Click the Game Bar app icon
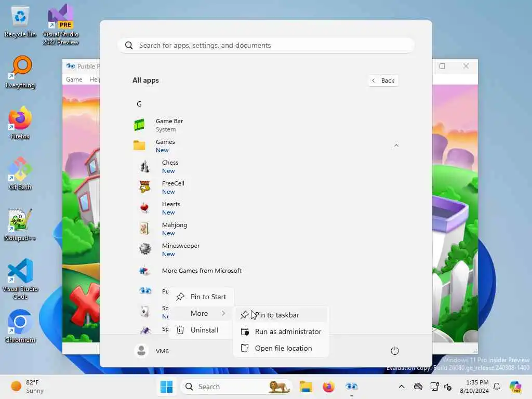The width and height of the screenshot is (532, 399). click(x=139, y=125)
